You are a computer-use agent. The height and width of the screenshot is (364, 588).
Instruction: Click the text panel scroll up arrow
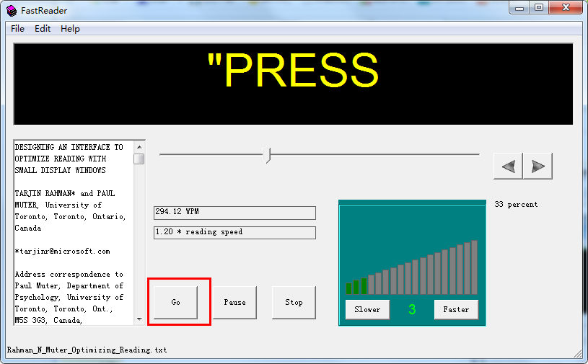pos(139,146)
